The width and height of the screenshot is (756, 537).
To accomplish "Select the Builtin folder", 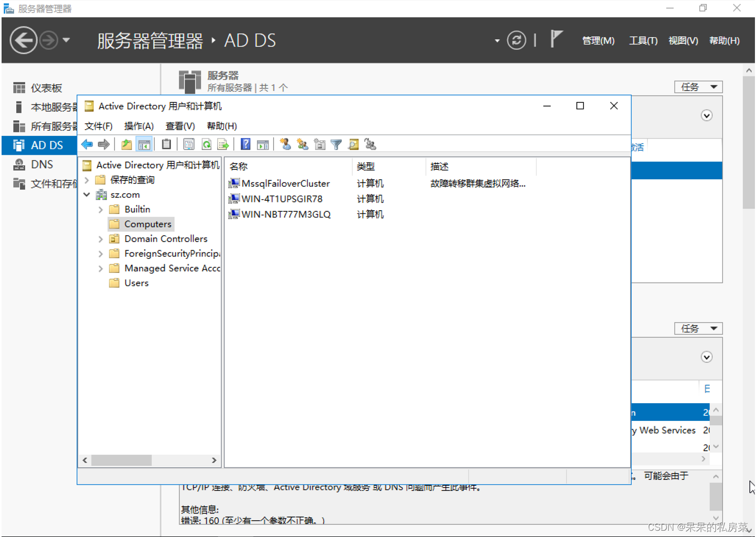I will (x=131, y=209).
